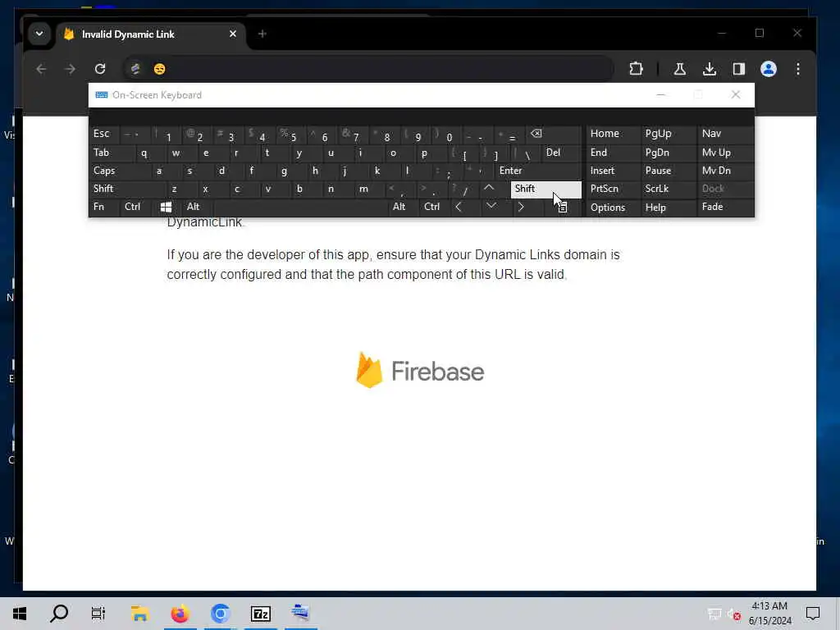
Task: Open Firefox from the taskbar
Action: point(180,614)
